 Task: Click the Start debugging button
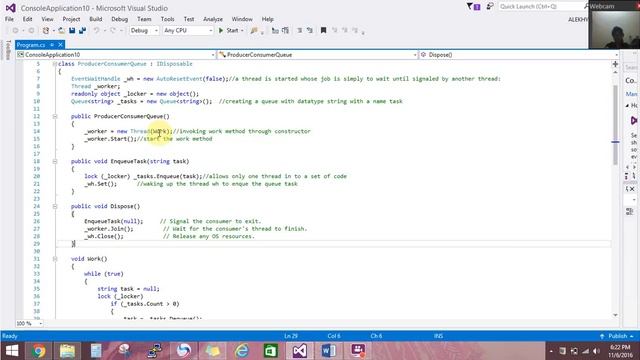[228, 31]
